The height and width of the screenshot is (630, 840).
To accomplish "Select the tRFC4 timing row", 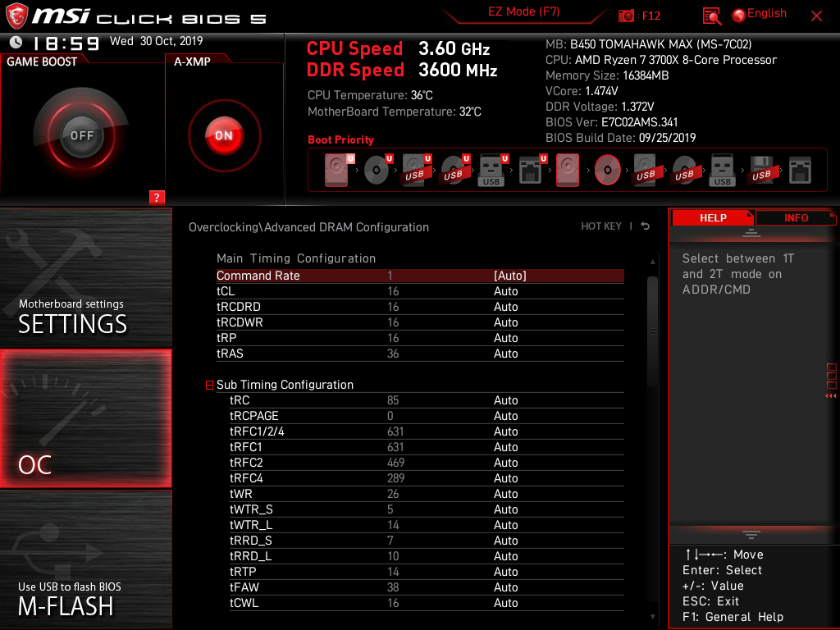I will click(427, 478).
